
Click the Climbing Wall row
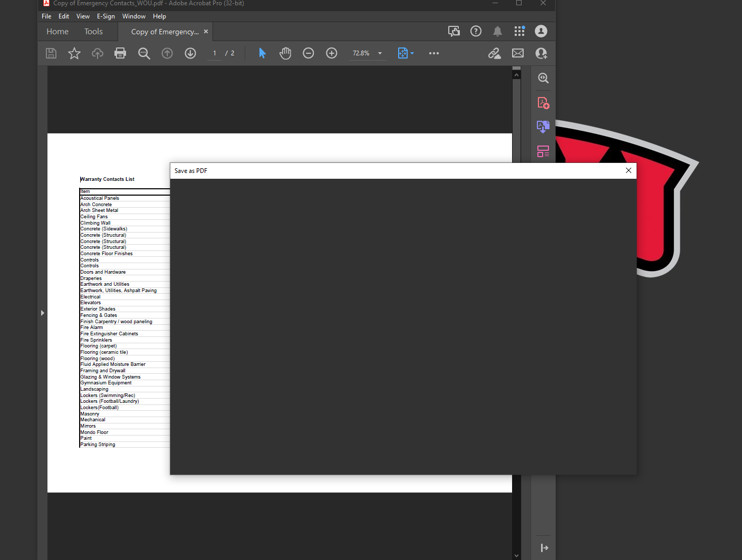click(124, 223)
